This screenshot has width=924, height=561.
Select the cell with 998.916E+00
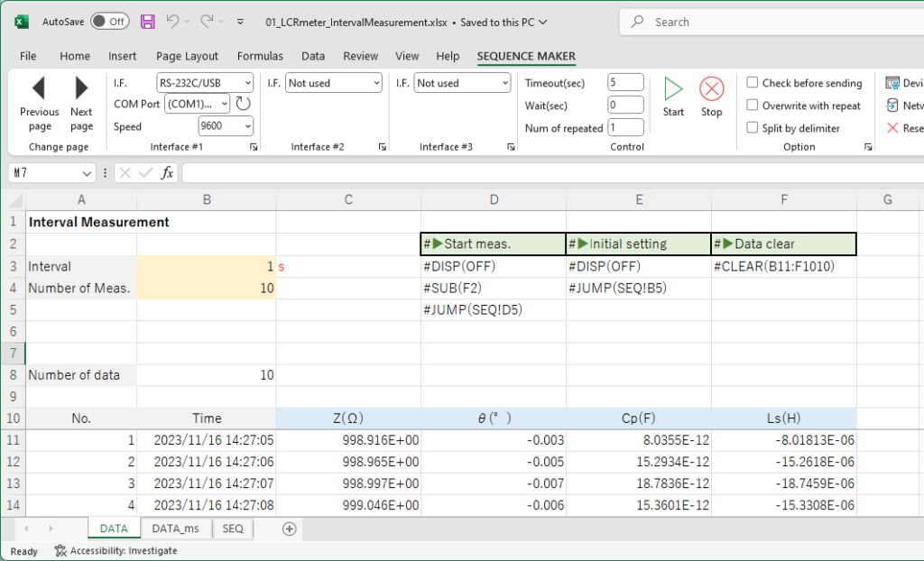(x=348, y=440)
